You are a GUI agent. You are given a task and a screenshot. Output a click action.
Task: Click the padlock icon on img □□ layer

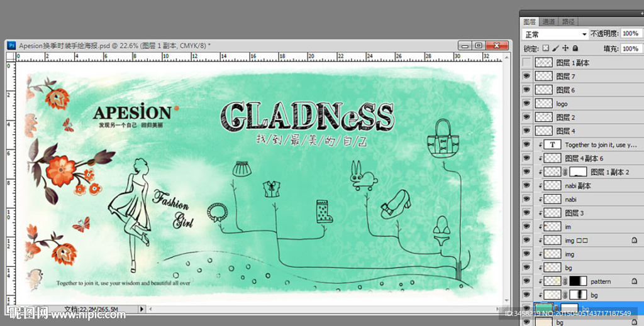634,241
